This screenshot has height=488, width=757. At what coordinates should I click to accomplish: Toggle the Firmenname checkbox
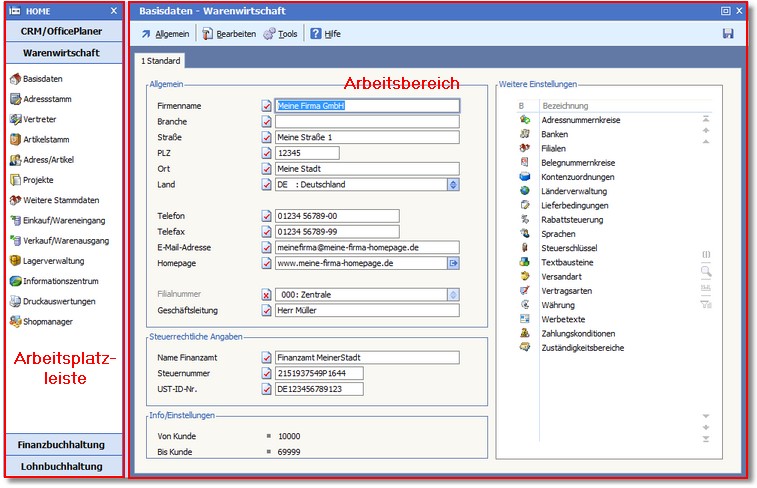[266, 105]
